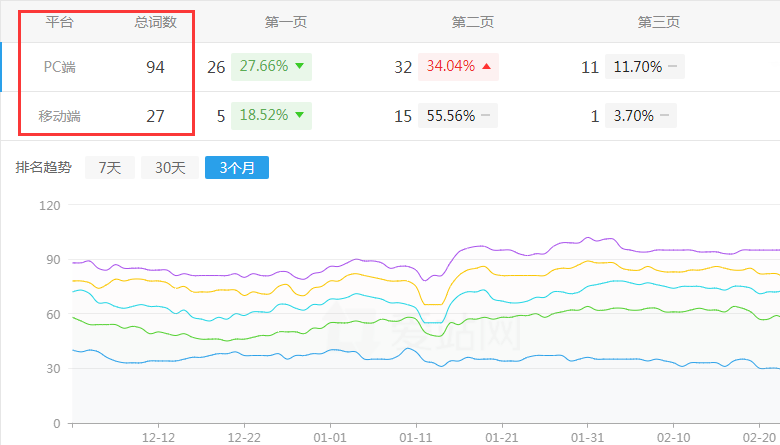Viewport: 780px width, 445px height.
Task: Click the 第二页 column header
Action: pyautogui.click(x=472, y=21)
